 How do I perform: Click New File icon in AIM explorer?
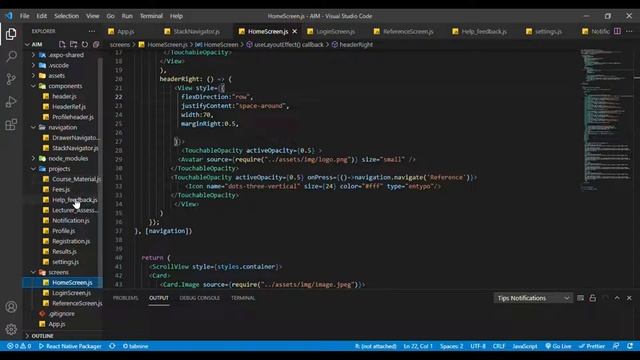[62, 44]
